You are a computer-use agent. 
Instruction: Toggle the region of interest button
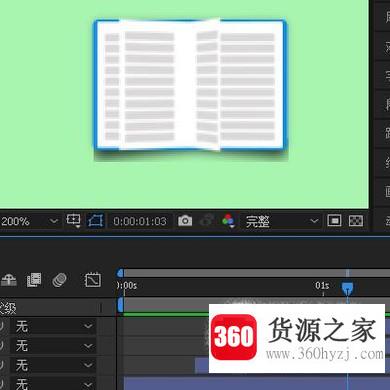(334, 221)
